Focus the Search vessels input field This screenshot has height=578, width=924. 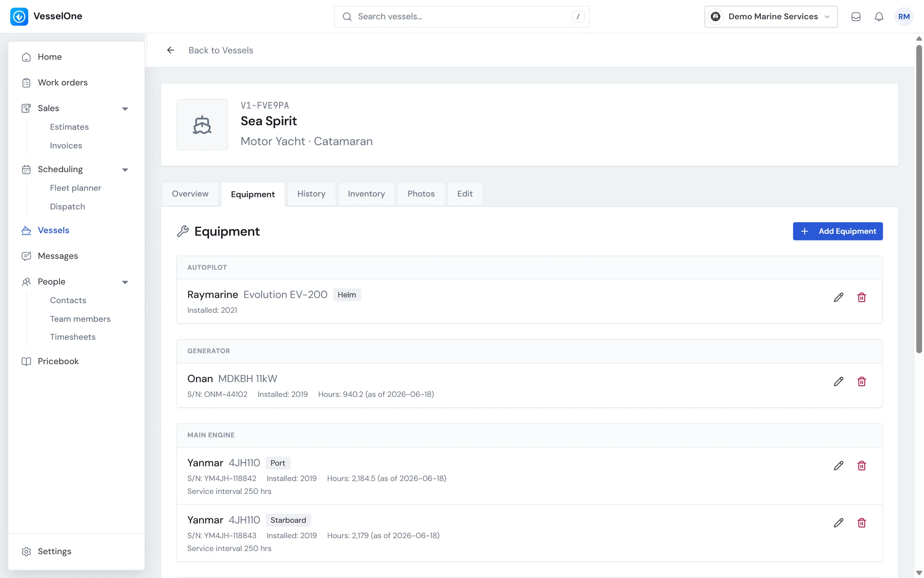[462, 16]
